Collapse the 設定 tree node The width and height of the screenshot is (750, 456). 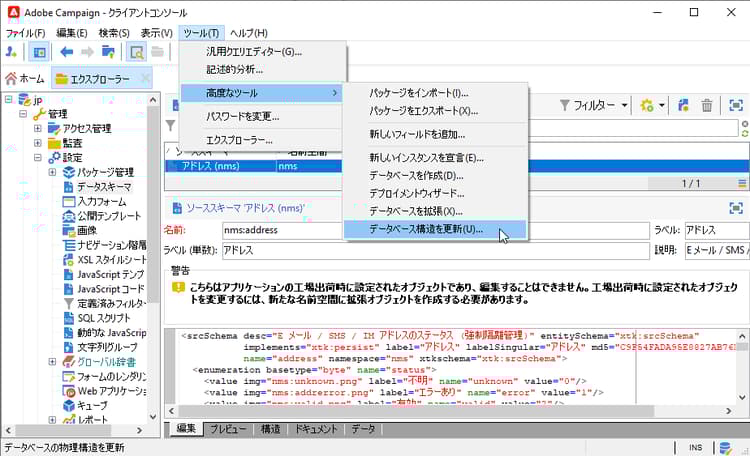(38, 157)
